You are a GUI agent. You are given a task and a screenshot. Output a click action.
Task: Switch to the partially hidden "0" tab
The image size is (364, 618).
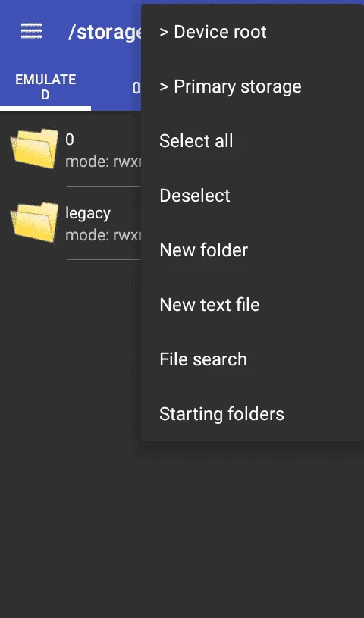point(136,87)
